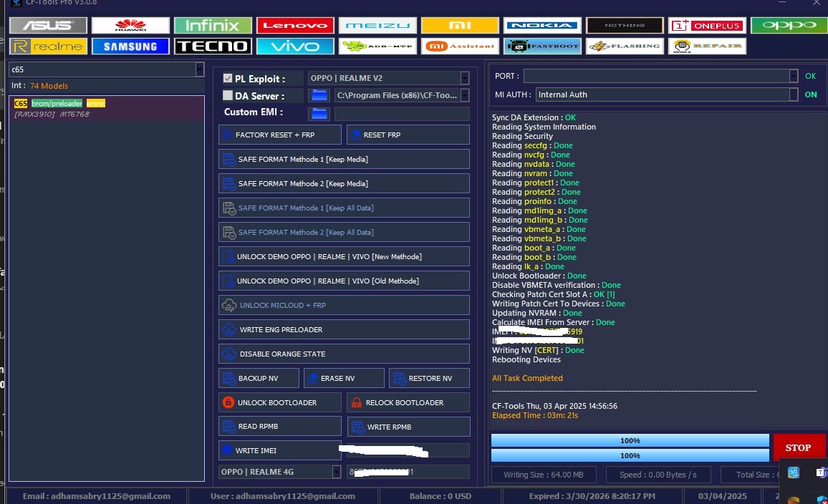This screenshot has width=828, height=504.
Task: Select the TECNO brand logo
Action: 213,47
